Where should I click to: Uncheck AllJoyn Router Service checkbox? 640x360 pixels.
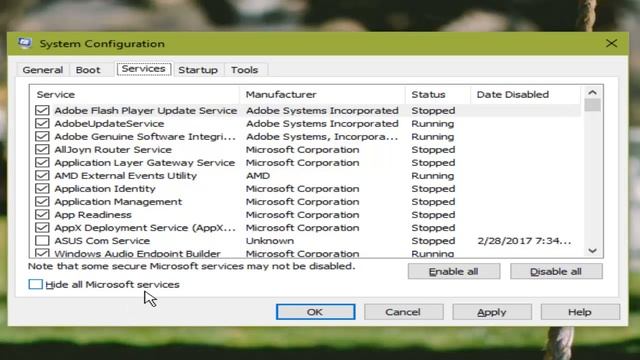(x=42, y=150)
